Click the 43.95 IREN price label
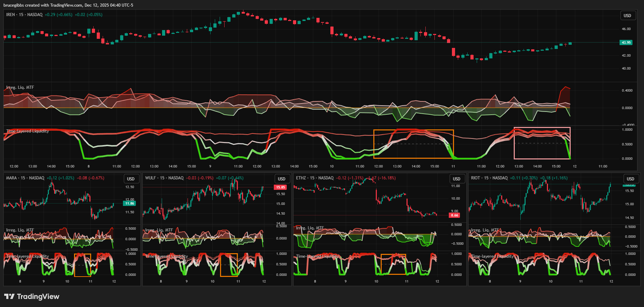 (626, 43)
